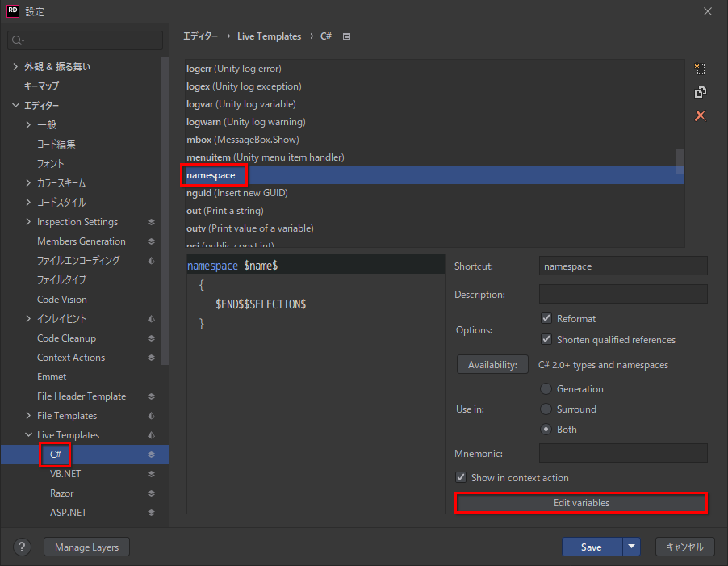Select フォント in settings tree
This screenshot has height=566, width=728.
(51, 163)
